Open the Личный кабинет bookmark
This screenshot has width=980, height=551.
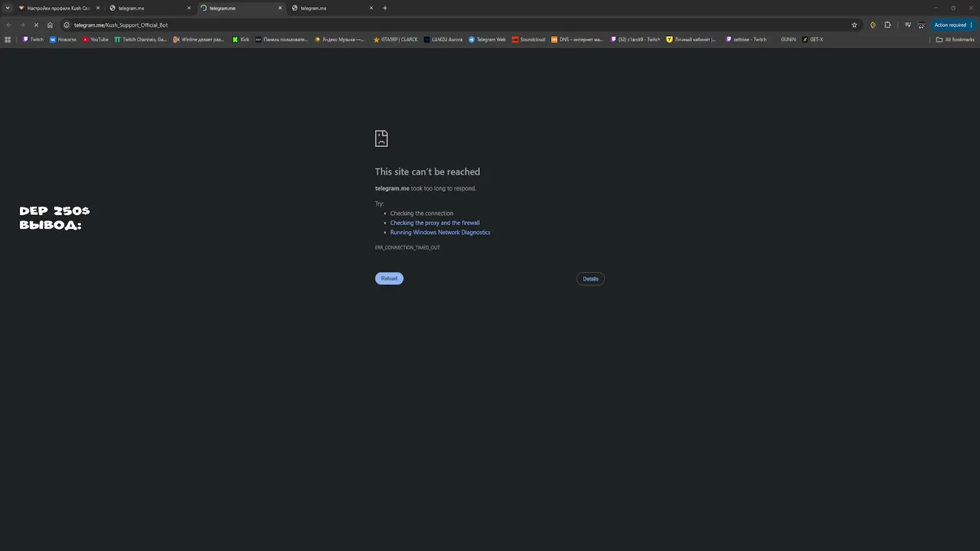pyautogui.click(x=691, y=39)
